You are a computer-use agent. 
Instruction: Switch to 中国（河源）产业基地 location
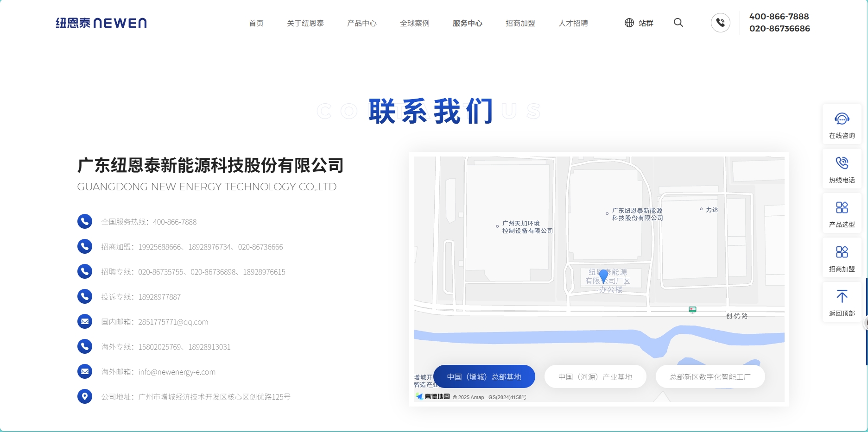(x=595, y=376)
